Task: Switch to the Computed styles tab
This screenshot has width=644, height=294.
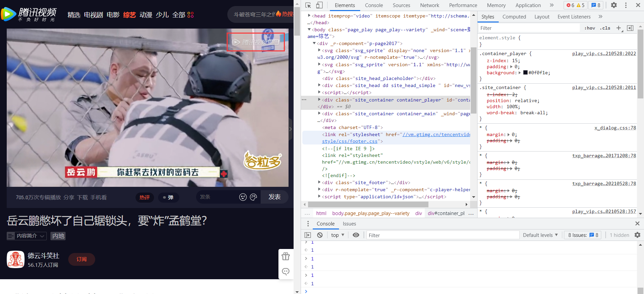Action: tap(514, 17)
